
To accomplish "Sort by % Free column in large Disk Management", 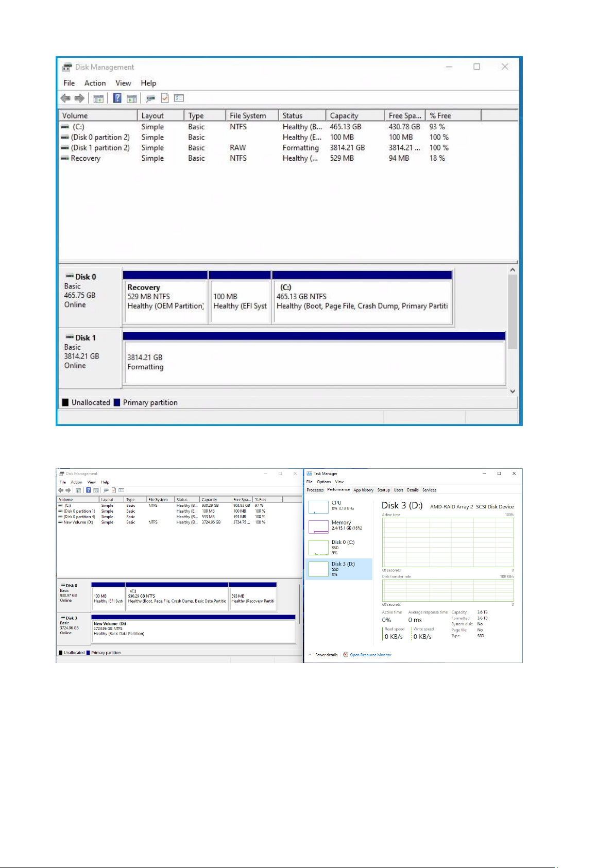I will click(x=453, y=115).
